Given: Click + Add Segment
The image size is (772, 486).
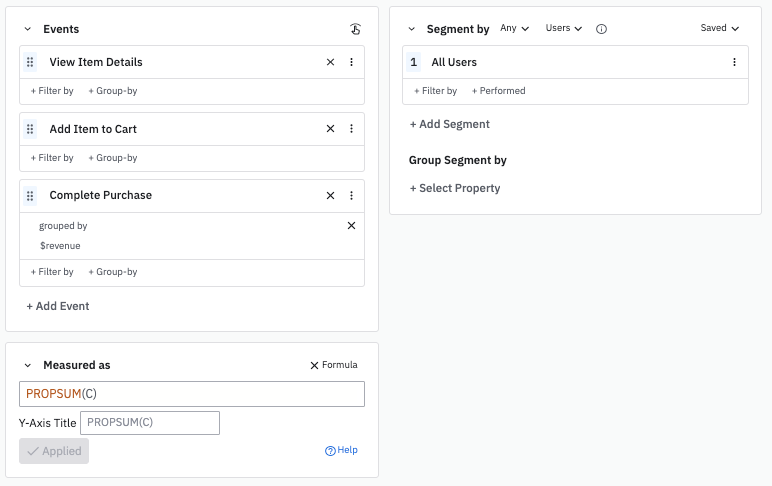Looking at the screenshot, I should click(450, 125).
